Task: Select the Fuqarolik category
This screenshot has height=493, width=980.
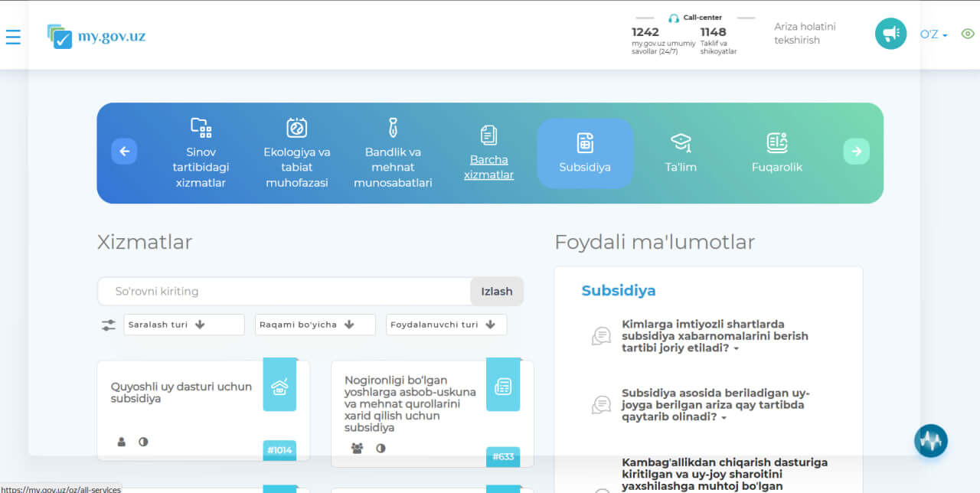Action: point(777,152)
